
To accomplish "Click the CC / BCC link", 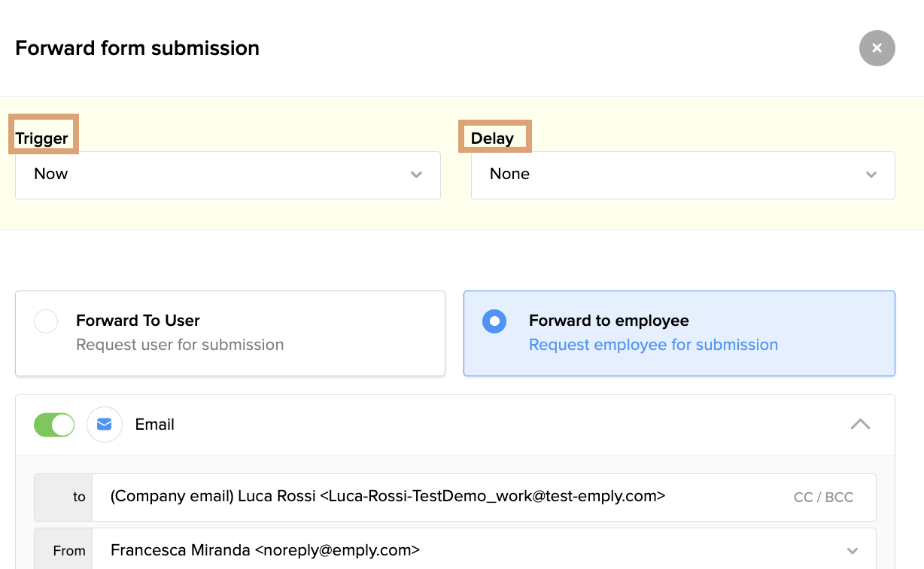I will 823,497.
